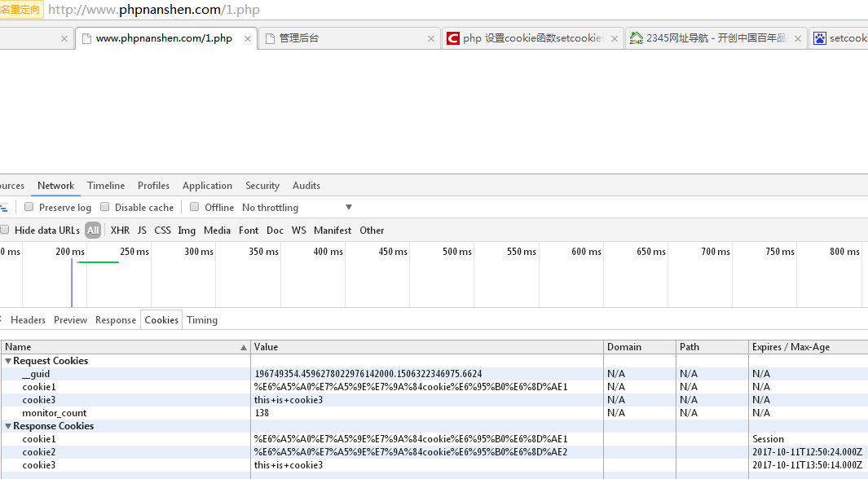This screenshot has height=479, width=868.
Task: Sort cookies by the Path column
Action: coord(712,347)
